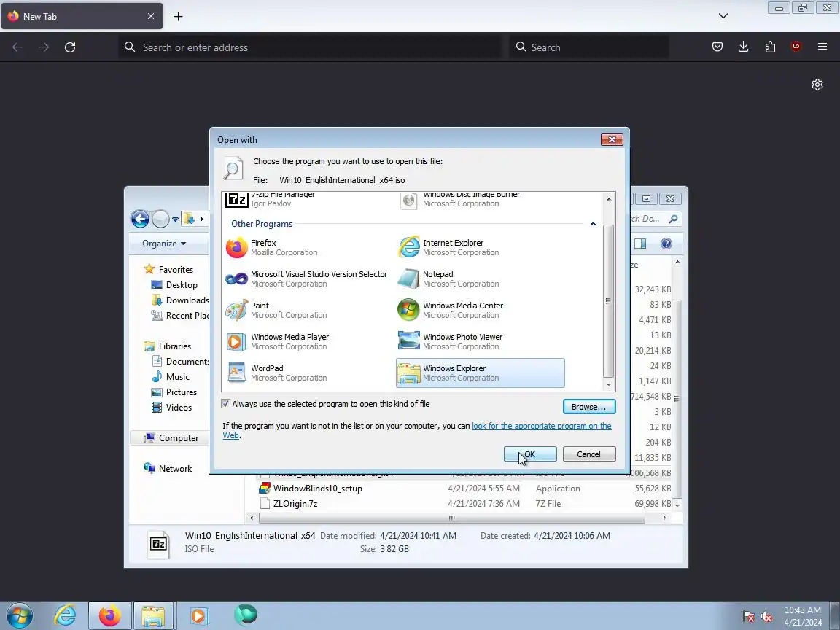The height and width of the screenshot is (630, 840).
Task: Open Explorer recent locations dropdown arrow
Action: pos(175,219)
